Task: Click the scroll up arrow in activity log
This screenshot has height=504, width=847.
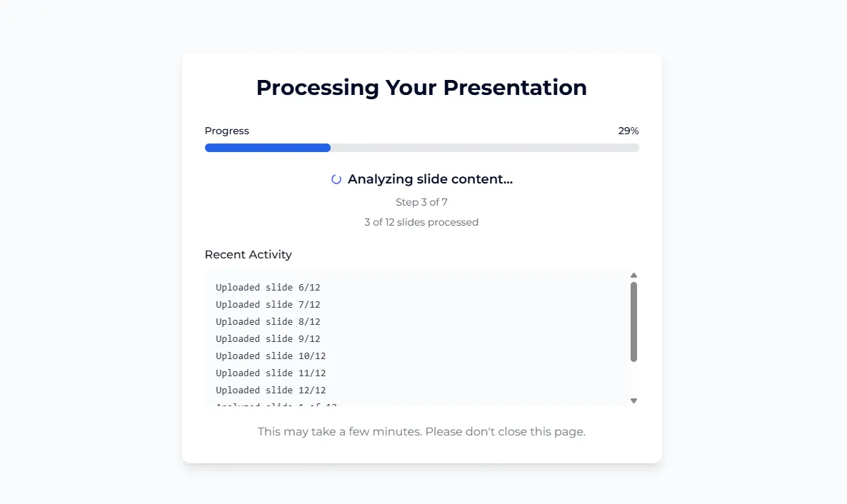Action: [x=633, y=276]
